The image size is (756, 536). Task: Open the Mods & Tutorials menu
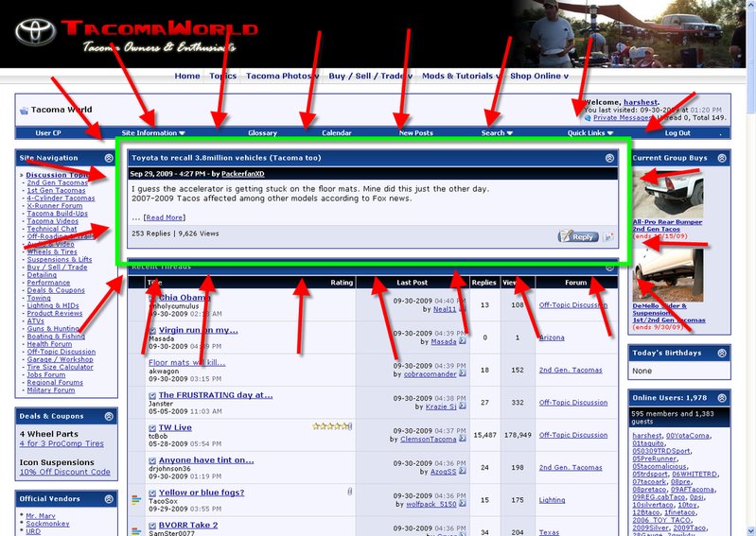pyautogui.click(x=461, y=76)
